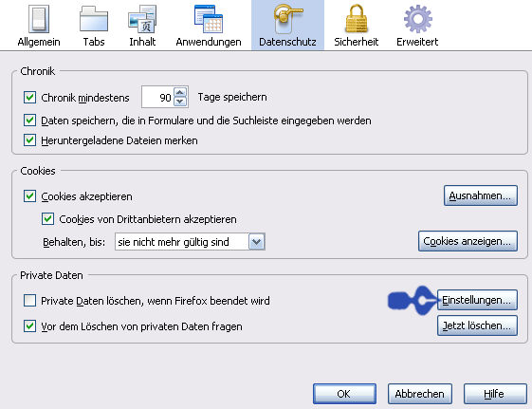Enable Private Daten löschen when Firefox ends
This screenshot has width=532, height=409.
[x=29, y=301]
